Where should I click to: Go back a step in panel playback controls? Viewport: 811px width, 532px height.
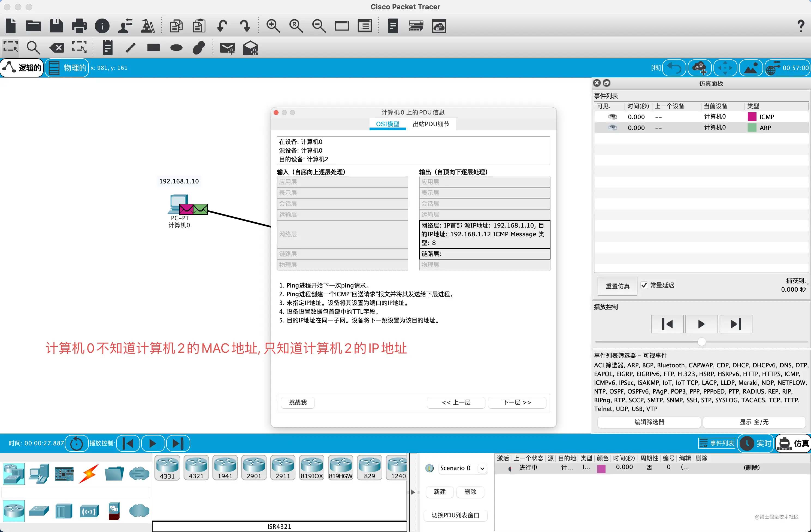coord(667,324)
